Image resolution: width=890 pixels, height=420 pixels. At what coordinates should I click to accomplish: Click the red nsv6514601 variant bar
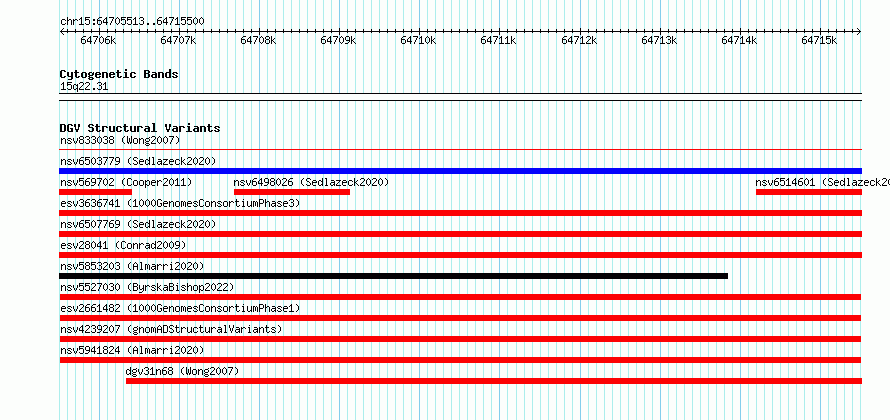pyautogui.click(x=809, y=192)
